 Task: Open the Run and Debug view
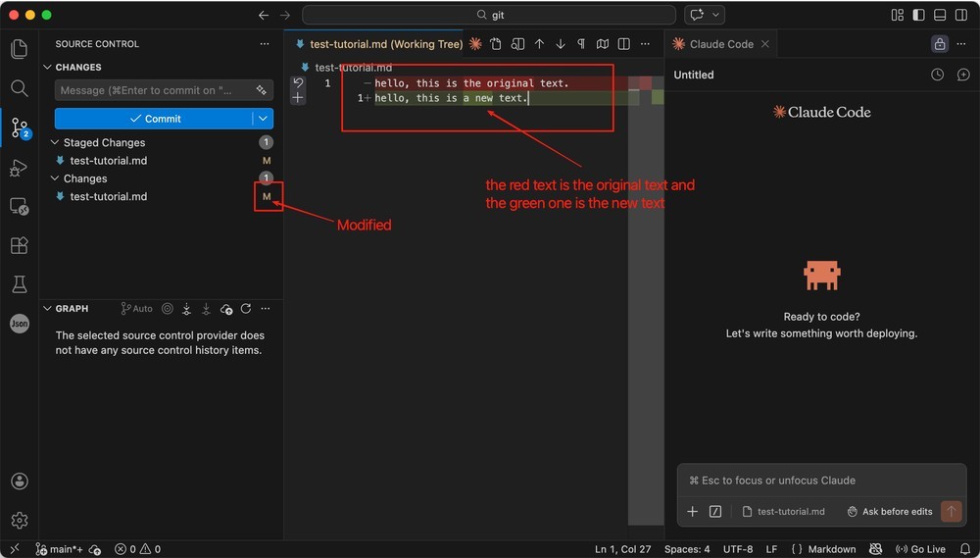pos(20,168)
